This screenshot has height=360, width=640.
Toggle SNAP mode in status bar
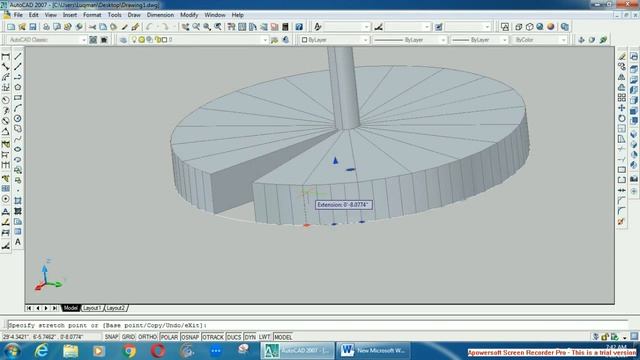coord(111,337)
